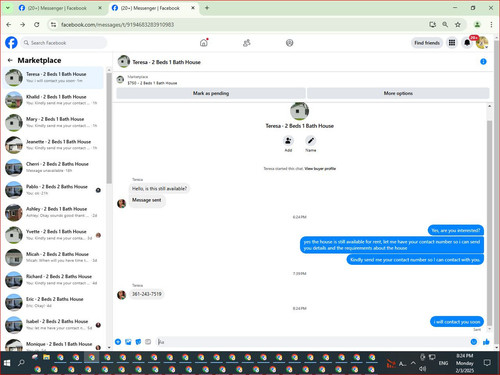Open the ENG language indicator

(x=443, y=363)
